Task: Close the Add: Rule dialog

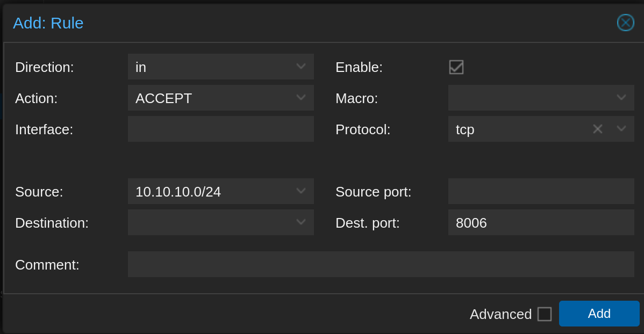Action: [x=626, y=23]
